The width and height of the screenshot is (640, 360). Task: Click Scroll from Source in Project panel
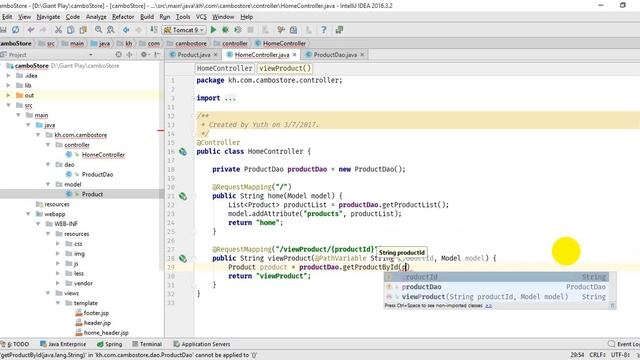(118, 54)
